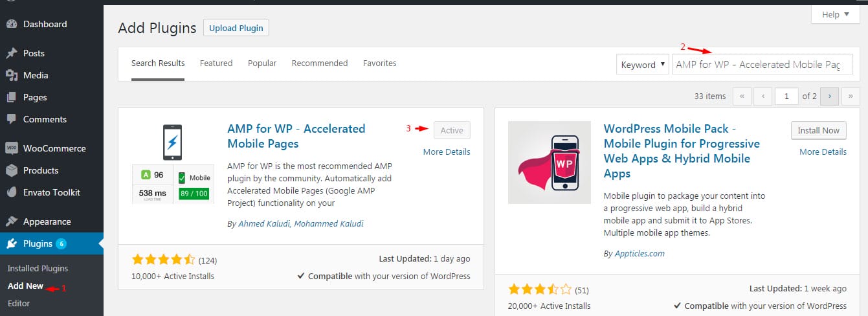Open the Keyword search type dropdown

[x=642, y=65]
